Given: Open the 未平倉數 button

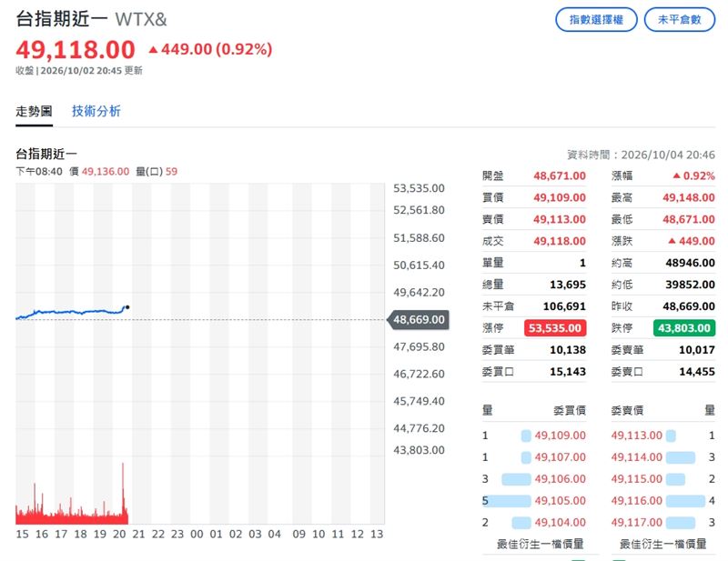Looking at the screenshot, I should [679, 19].
